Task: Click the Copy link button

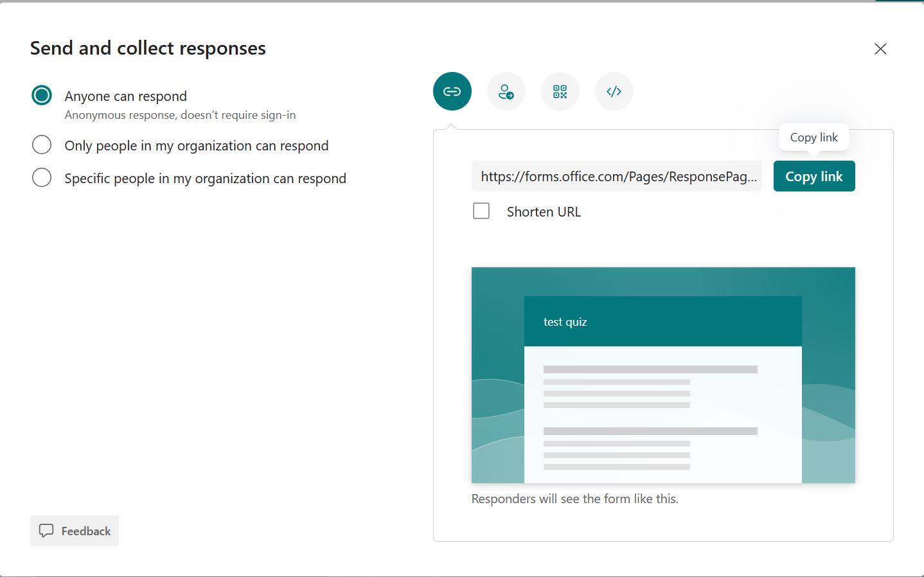Action: 814,176
